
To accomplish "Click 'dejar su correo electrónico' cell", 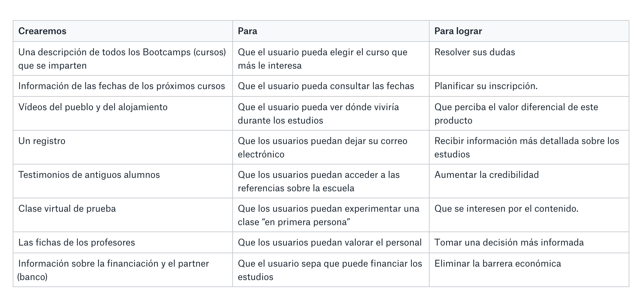I will (331, 147).
